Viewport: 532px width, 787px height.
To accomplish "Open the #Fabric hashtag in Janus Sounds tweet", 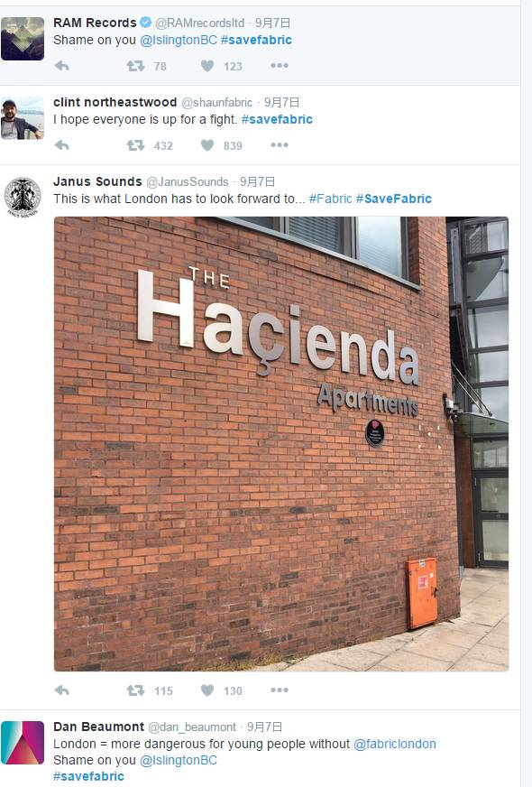I will coord(330,199).
